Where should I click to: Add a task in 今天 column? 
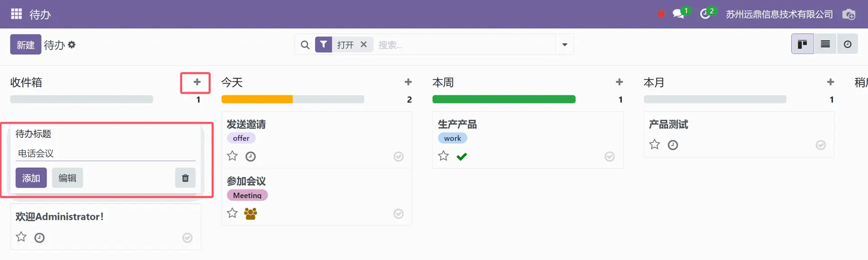408,82
